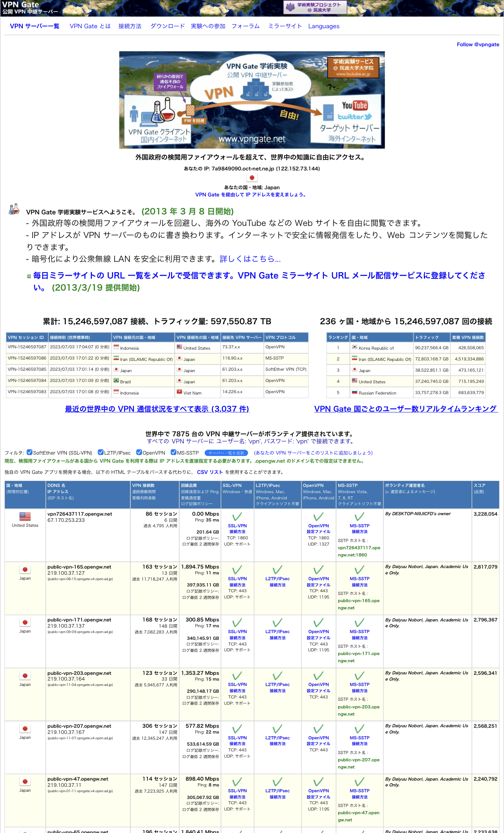Click SSL-VPN checkmark in vpn726437117 row
This screenshot has width=504, height=833.
click(237, 517)
